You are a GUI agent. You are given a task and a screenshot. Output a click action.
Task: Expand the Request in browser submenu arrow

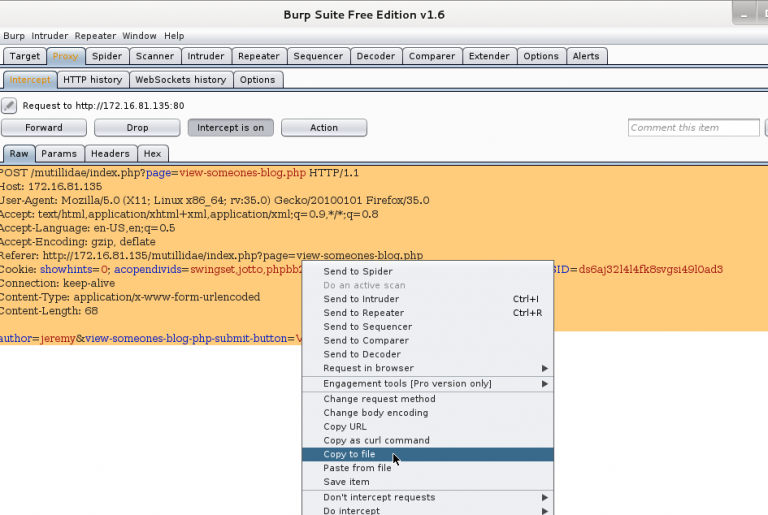544,368
